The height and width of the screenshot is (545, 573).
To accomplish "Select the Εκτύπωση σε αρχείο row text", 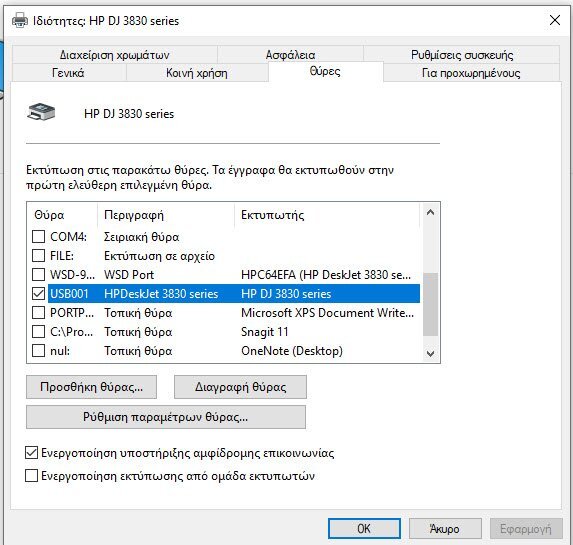I will tap(159, 256).
